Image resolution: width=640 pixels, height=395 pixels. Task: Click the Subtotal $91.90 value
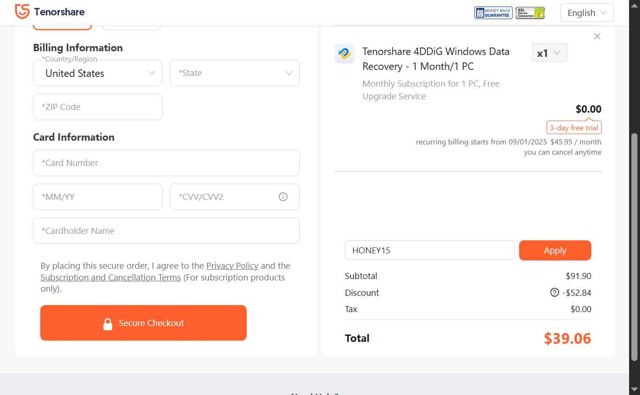(x=578, y=276)
